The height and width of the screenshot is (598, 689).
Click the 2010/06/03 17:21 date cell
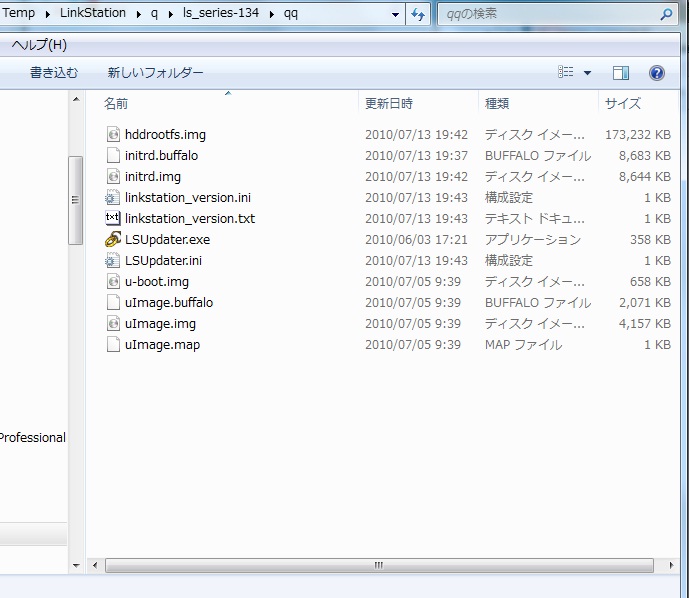(x=416, y=239)
